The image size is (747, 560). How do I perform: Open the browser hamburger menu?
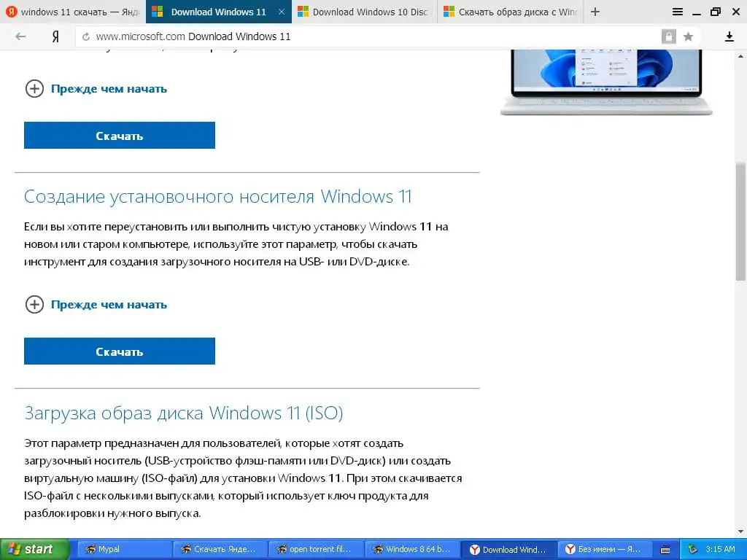[x=678, y=12]
